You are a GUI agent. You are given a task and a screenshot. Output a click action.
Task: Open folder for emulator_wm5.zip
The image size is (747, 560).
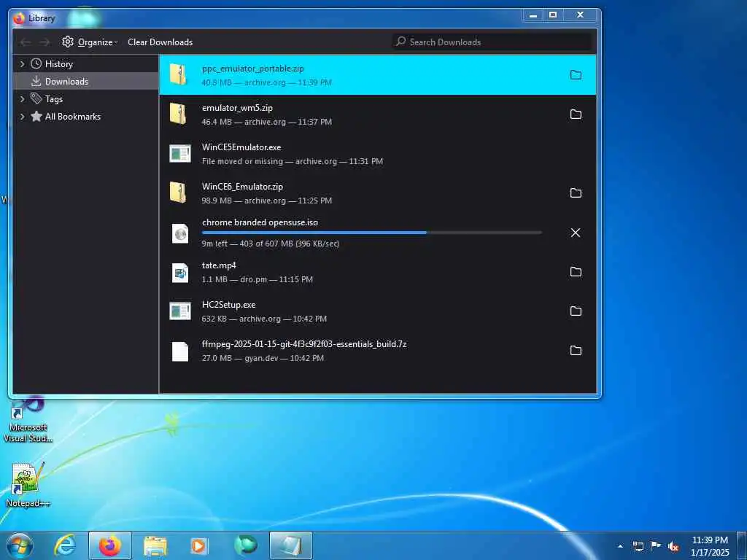[576, 114]
